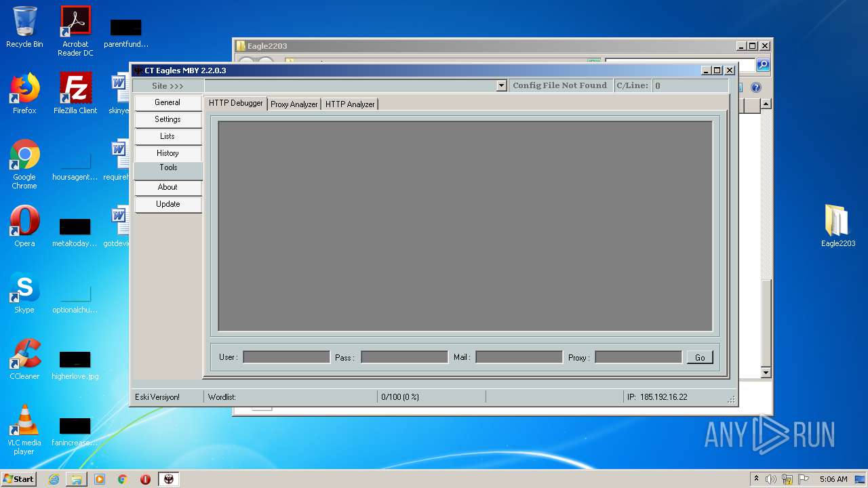This screenshot has height=488, width=868.
Task: Open the Update section
Action: [167, 204]
